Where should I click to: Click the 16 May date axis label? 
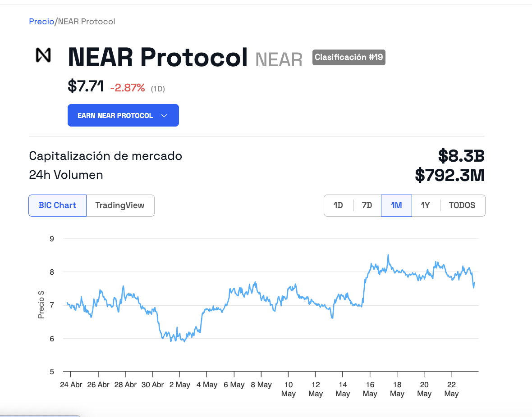[370, 389]
